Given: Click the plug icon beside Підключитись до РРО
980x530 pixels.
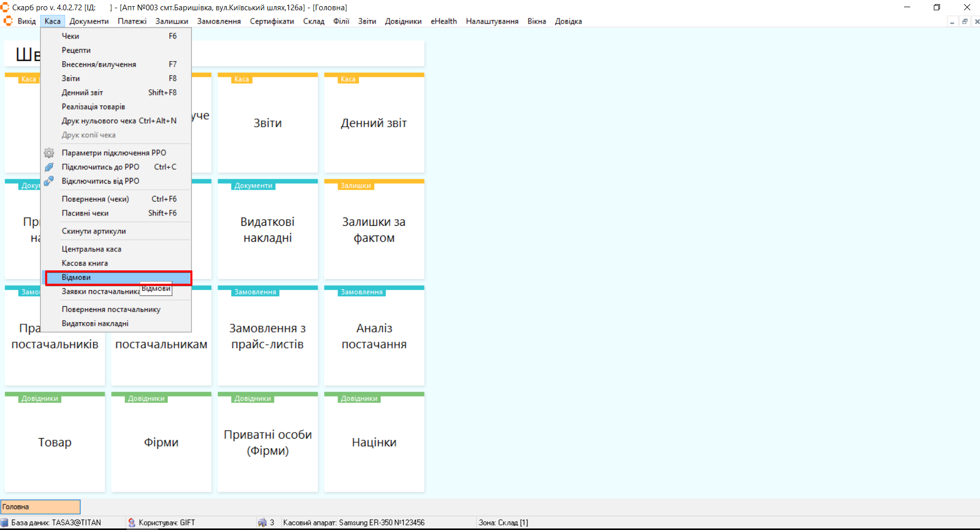Looking at the screenshot, I should [49, 167].
